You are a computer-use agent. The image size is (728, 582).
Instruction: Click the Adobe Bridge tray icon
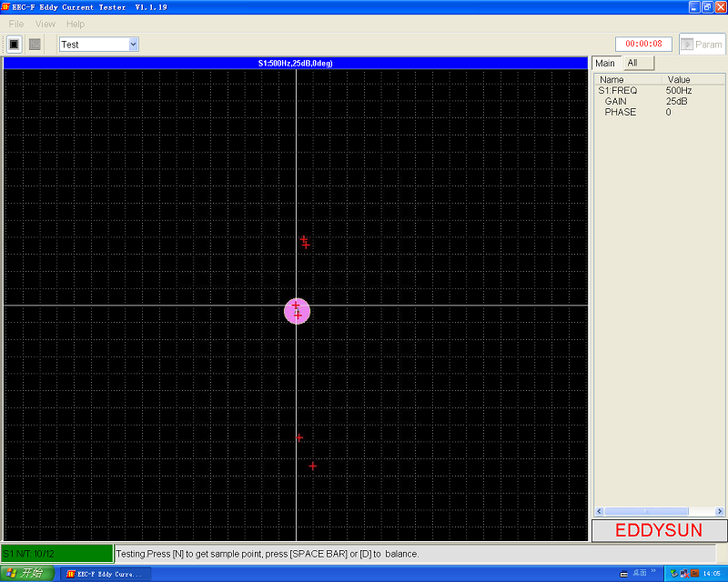(x=694, y=574)
